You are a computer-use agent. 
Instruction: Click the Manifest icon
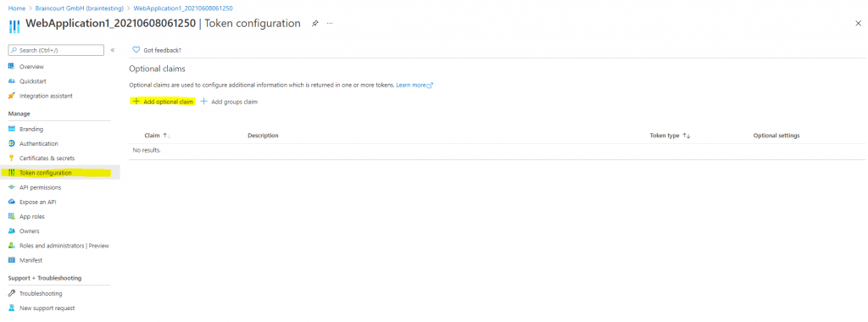(x=12, y=260)
